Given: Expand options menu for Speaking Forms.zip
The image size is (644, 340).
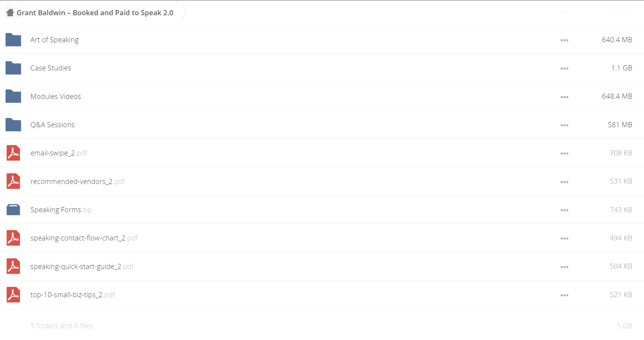Looking at the screenshot, I should (x=564, y=210).
